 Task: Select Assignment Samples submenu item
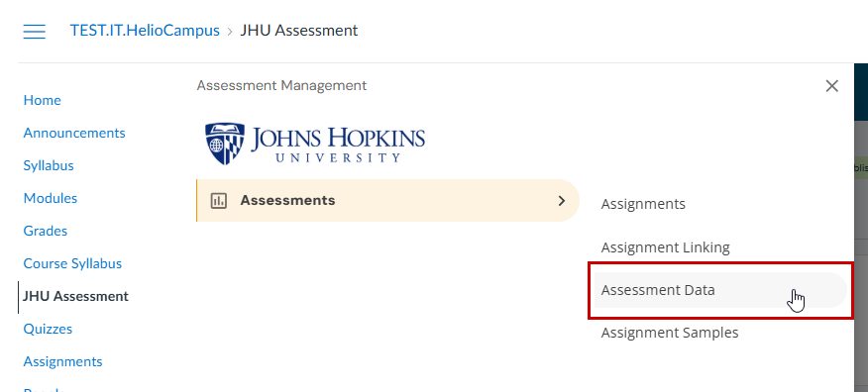(x=670, y=333)
